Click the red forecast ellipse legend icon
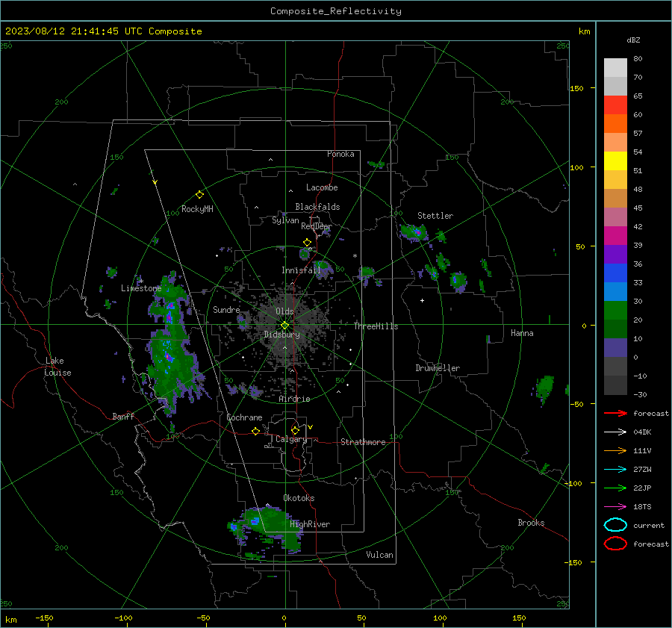This screenshot has height=628, width=672. [x=615, y=544]
